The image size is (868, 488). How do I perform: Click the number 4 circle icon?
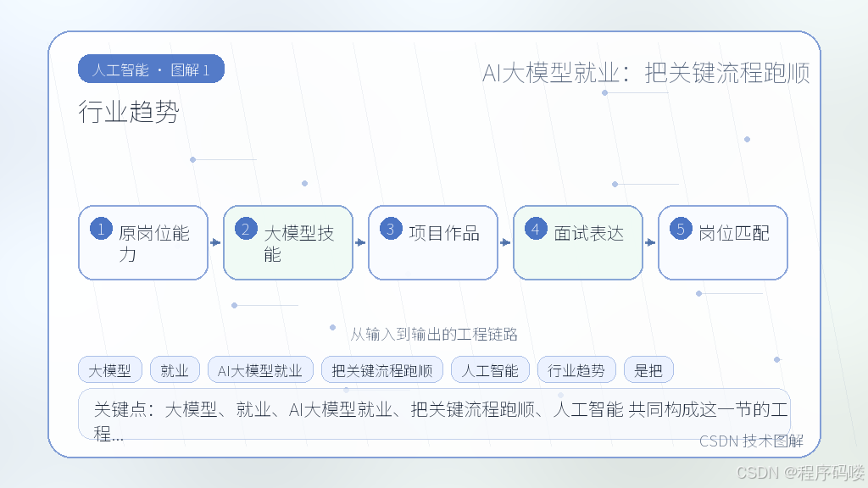(x=536, y=229)
